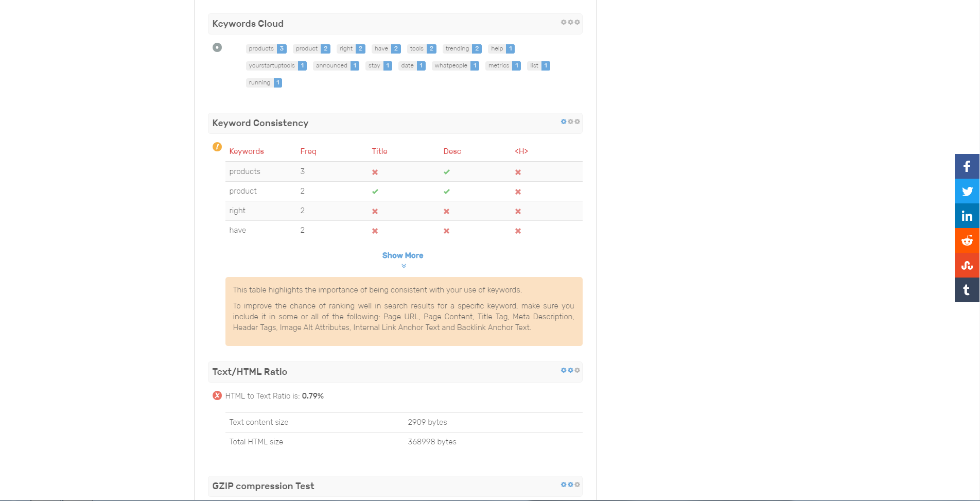Screen dimensions: 980x501
Task: Submit the page to Reddit
Action: (x=967, y=240)
